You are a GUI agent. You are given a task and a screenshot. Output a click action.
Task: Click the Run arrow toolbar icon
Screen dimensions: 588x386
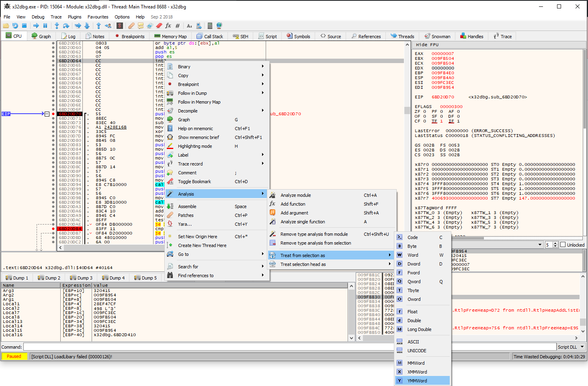[36, 26]
